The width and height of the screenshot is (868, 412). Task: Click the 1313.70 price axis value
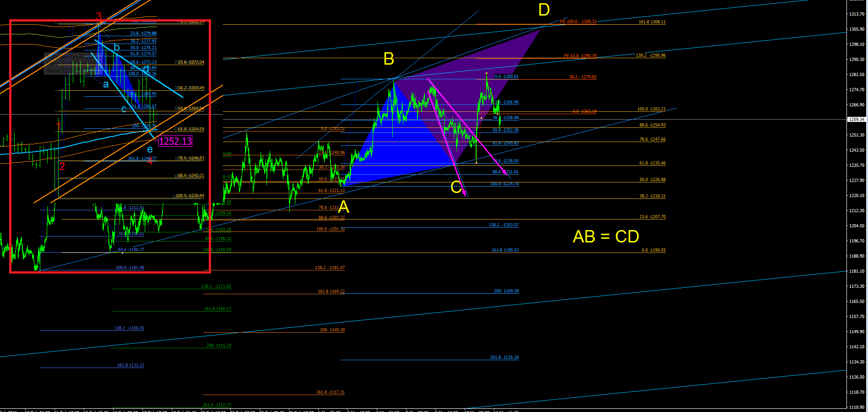pos(857,14)
